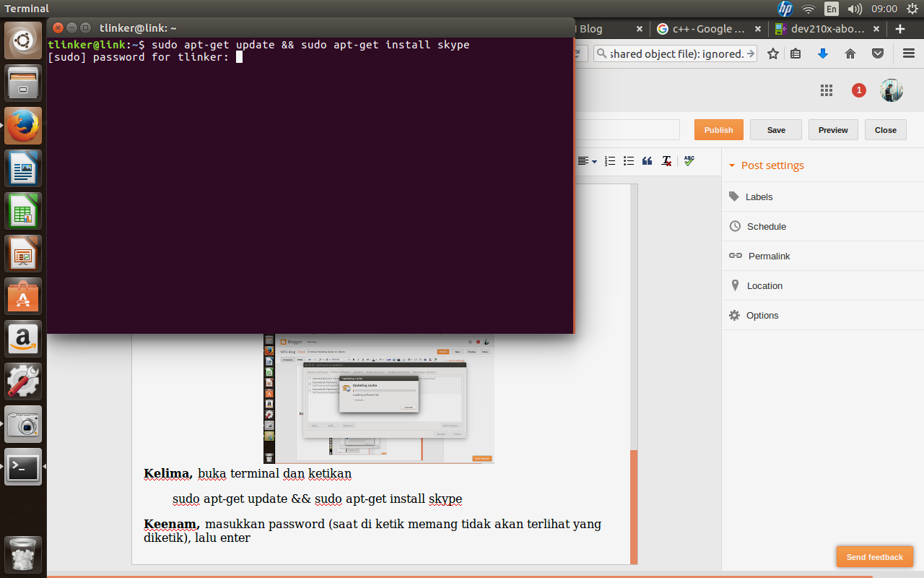924x578 pixels.
Task: Close the Blog tab
Action: 640,29
